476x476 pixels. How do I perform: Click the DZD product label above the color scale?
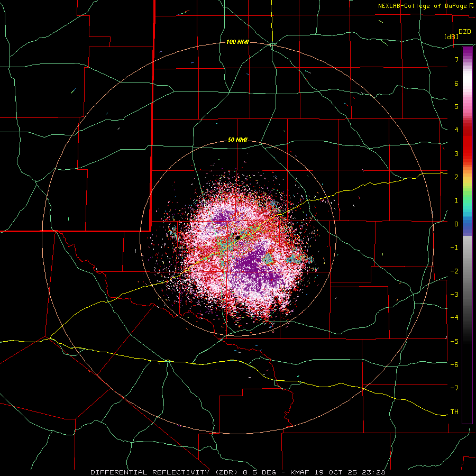(x=465, y=32)
